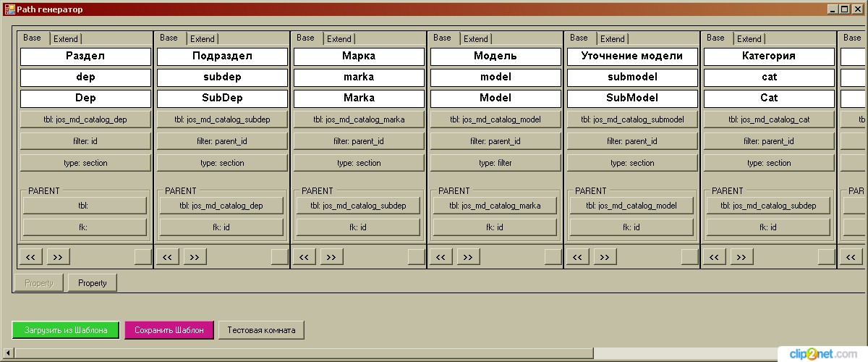Viewport: 868px width, 362px height.
Task: Click << button in Уточнение модели column
Action: (x=578, y=256)
